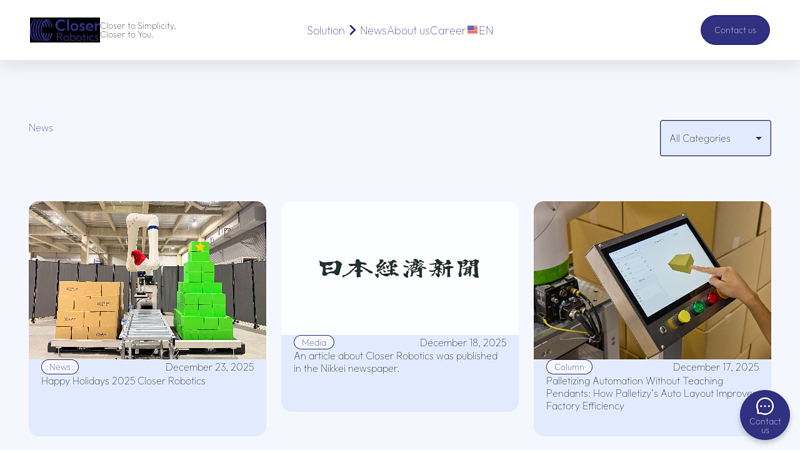Click the Nikkei newspaper logo image
This screenshot has width=800, height=450.
click(400, 268)
